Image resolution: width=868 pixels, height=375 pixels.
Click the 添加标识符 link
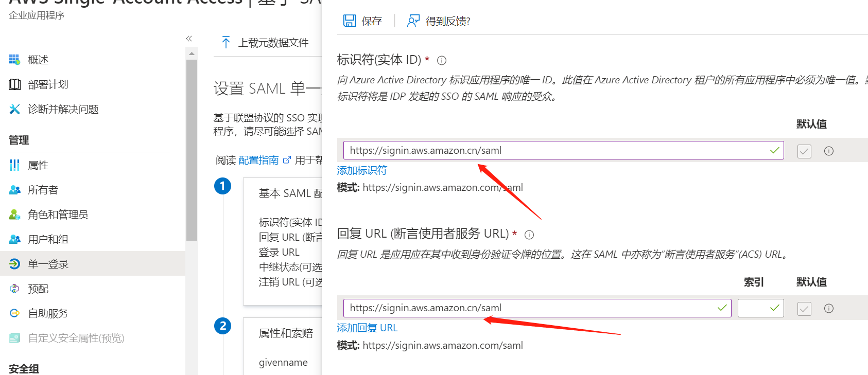362,170
